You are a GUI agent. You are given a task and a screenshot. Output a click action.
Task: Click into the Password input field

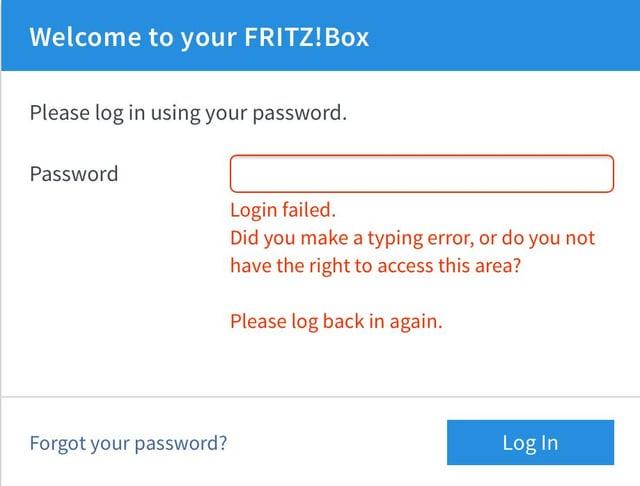point(421,174)
